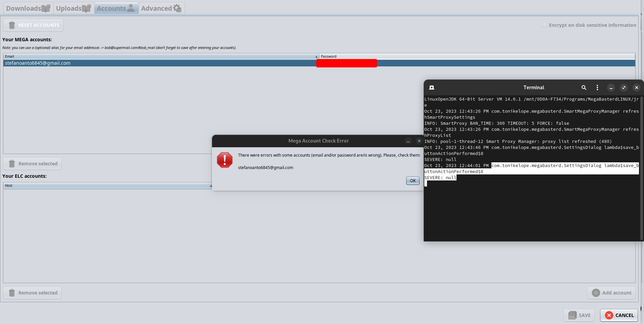Open the Terminal three-dot menu
The image size is (644, 324).
click(x=597, y=87)
